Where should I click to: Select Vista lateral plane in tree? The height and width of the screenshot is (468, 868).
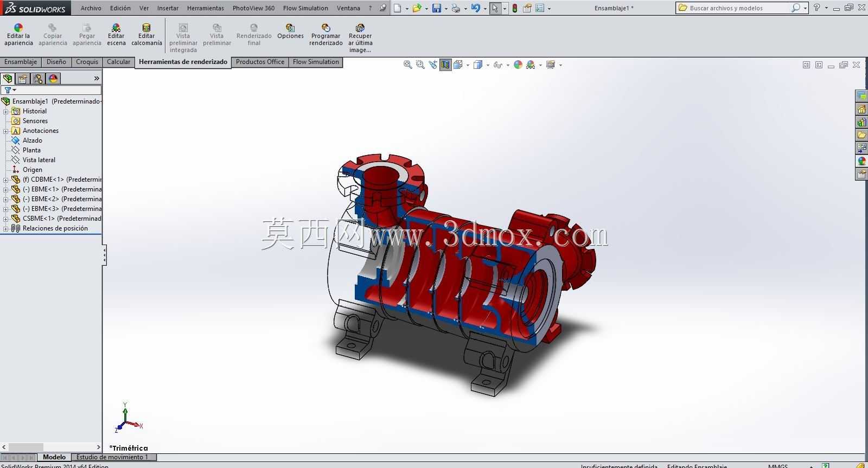tap(39, 160)
